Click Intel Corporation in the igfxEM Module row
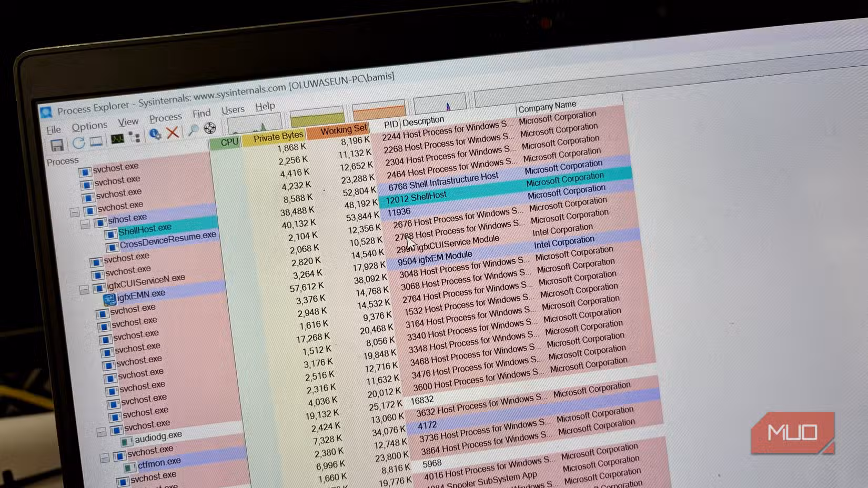868x488 pixels. 564,242
